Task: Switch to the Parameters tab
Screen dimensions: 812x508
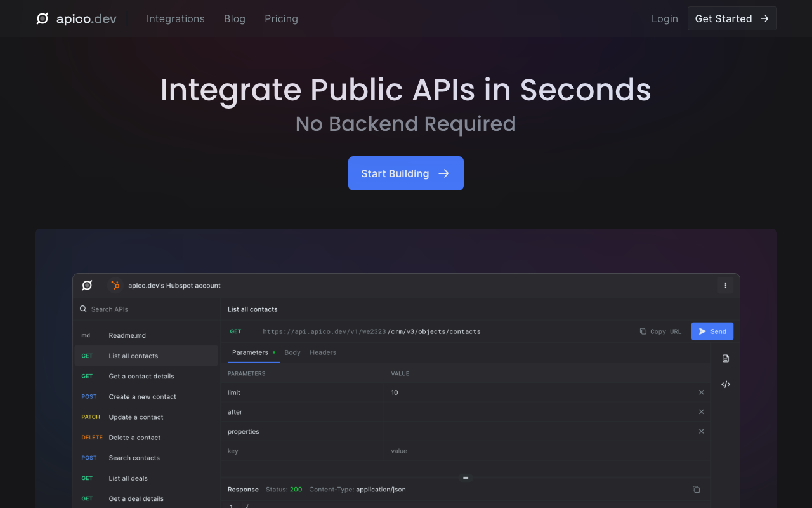Action: click(254, 352)
